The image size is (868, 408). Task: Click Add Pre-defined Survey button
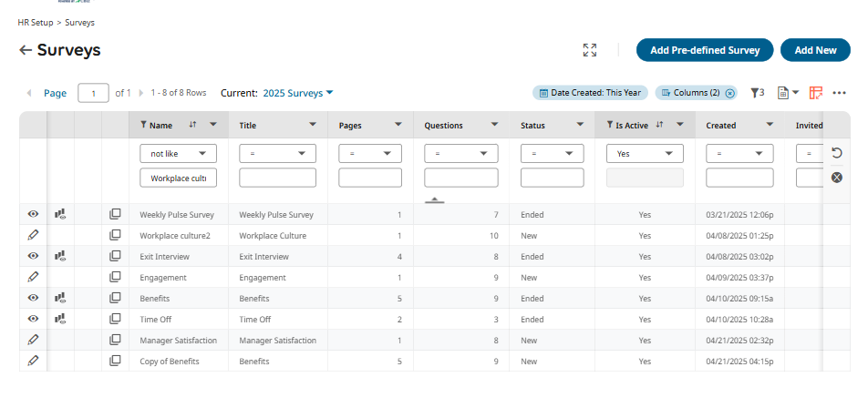click(705, 50)
